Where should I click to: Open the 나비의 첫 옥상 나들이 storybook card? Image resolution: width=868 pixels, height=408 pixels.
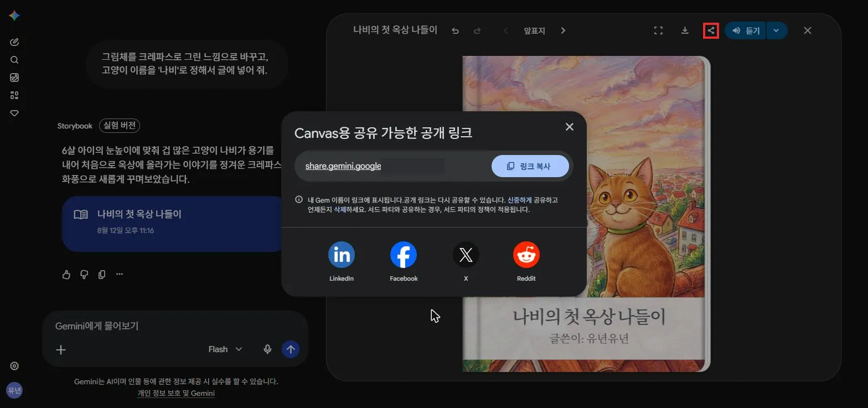[173, 224]
